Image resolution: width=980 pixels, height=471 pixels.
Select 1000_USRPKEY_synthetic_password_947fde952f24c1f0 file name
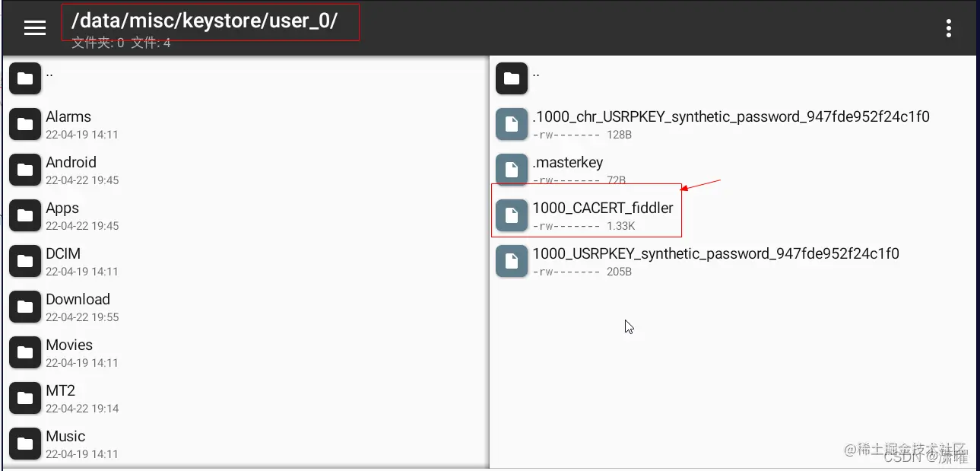(716, 254)
